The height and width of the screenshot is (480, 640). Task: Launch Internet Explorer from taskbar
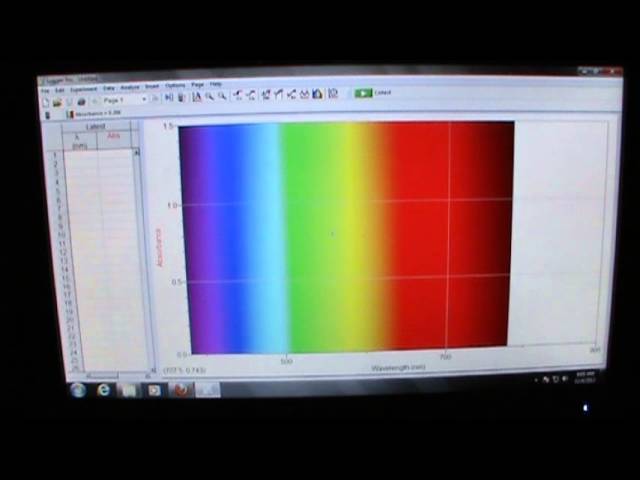pyautogui.click(x=103, y=391)
